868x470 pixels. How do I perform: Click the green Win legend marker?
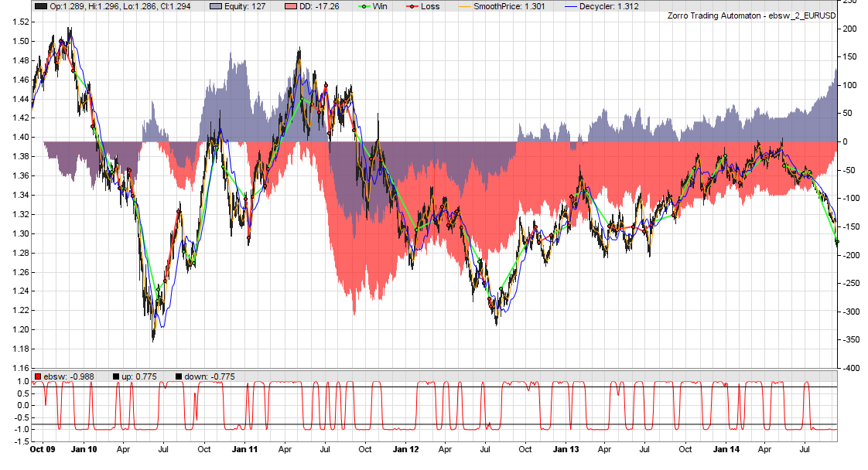click(364, 7)
